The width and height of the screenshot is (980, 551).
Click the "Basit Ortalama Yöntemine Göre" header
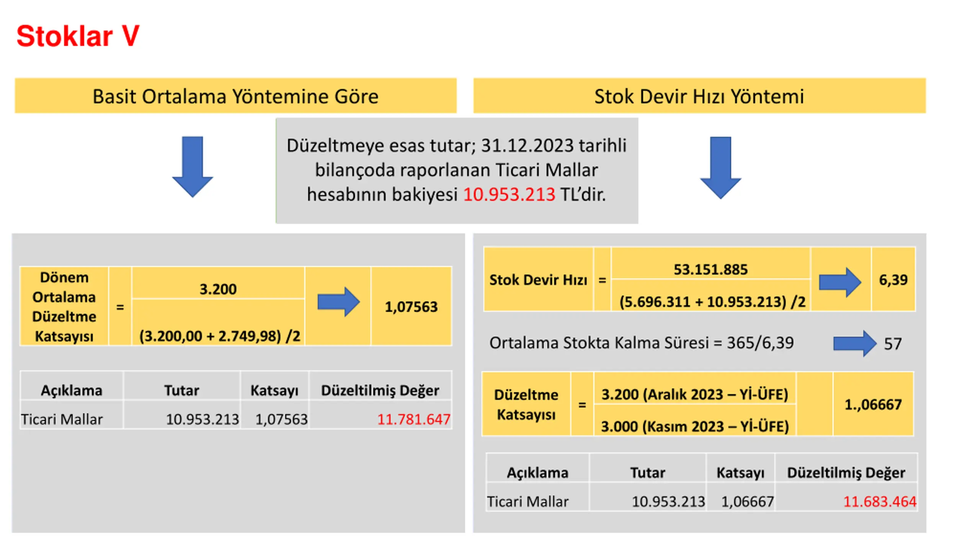(x=235, y=96)
